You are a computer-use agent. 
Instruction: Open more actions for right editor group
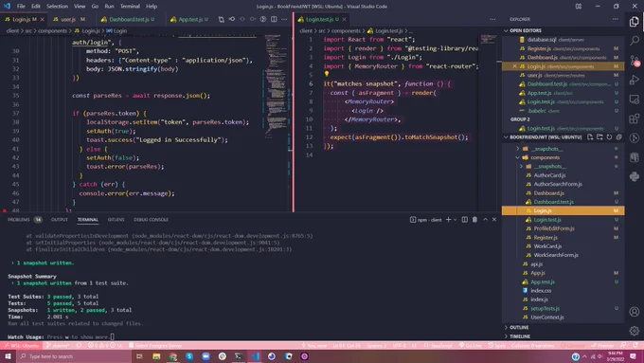point(492,19)
